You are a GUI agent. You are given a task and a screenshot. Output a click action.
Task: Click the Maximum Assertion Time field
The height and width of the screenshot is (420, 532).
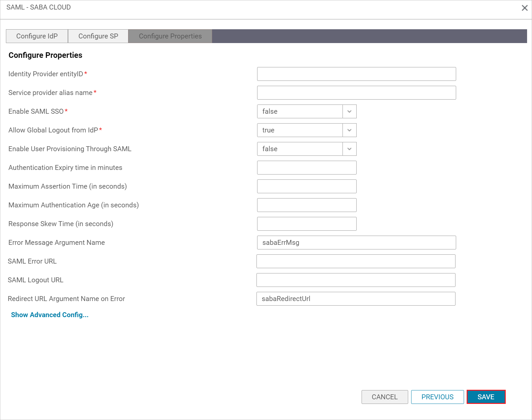pyautogui.click(x=306, y=186)
